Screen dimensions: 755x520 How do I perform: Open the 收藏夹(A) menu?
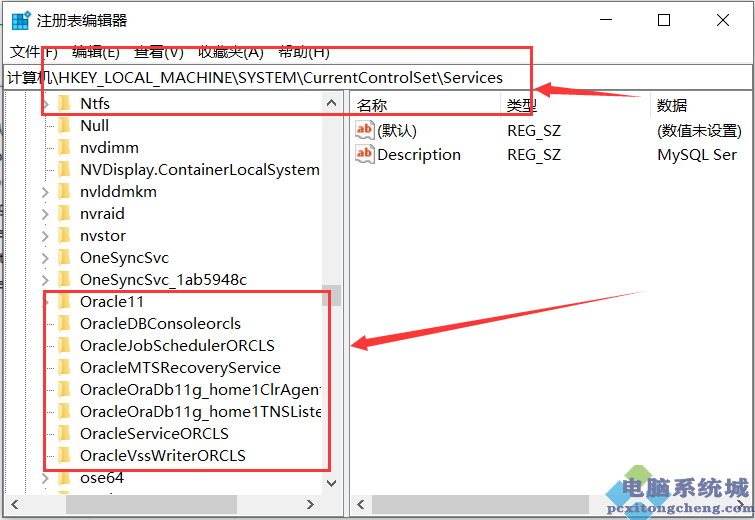[x=231, y=52]
